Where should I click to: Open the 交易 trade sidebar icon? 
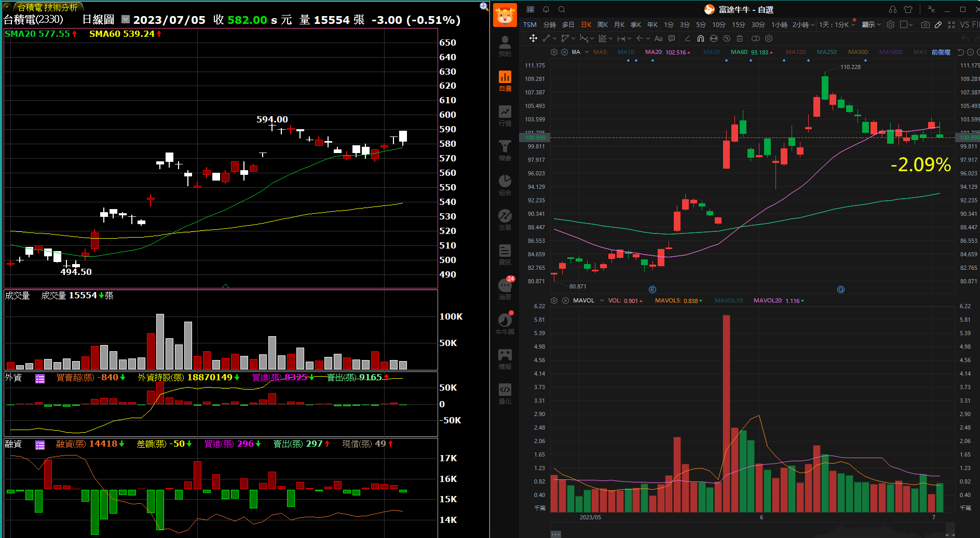[x=505, y=220]
